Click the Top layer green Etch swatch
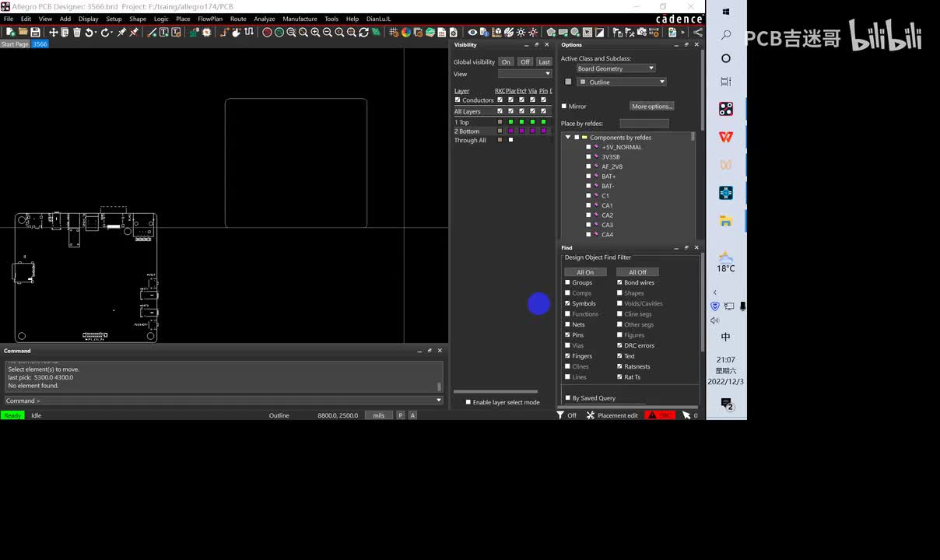 (521, 121)
